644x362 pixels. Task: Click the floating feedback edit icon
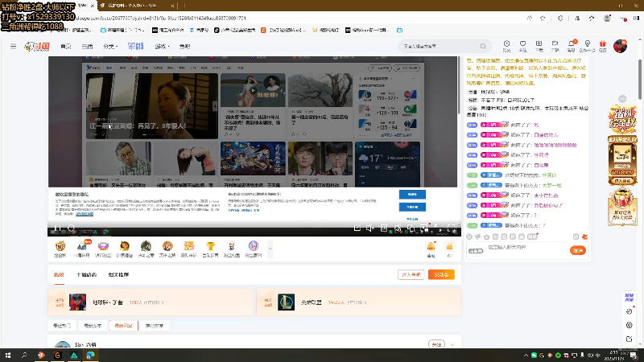630,339
